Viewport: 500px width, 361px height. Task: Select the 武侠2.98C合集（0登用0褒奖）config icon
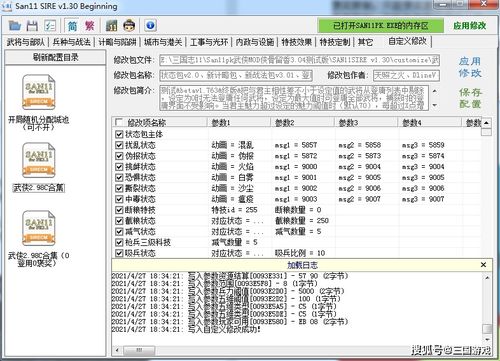point(39,228)
